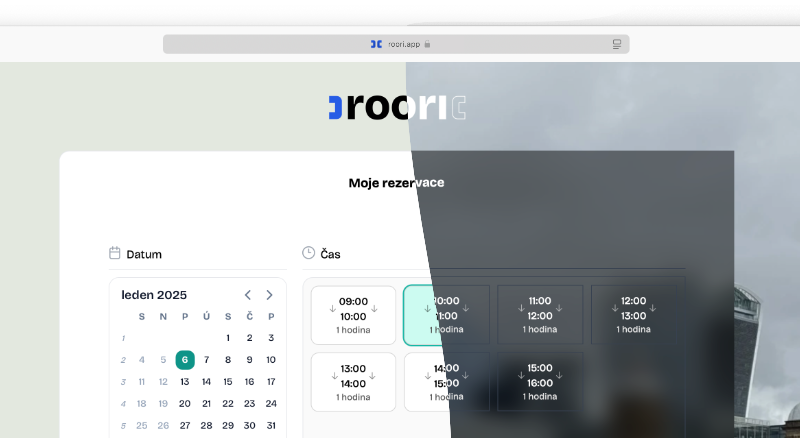Click the roori logo at the top
The height and width of the screenshot is (438, 800).
click(397, 107)
